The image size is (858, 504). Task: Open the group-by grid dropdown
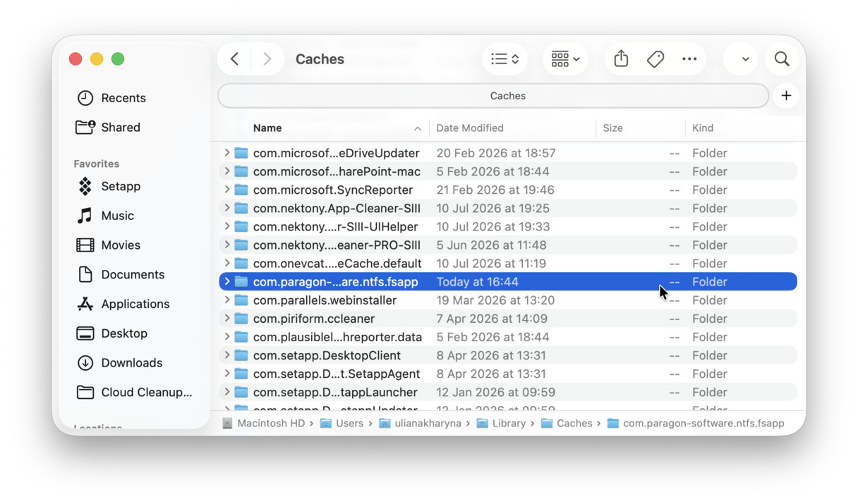coord(565,59)
